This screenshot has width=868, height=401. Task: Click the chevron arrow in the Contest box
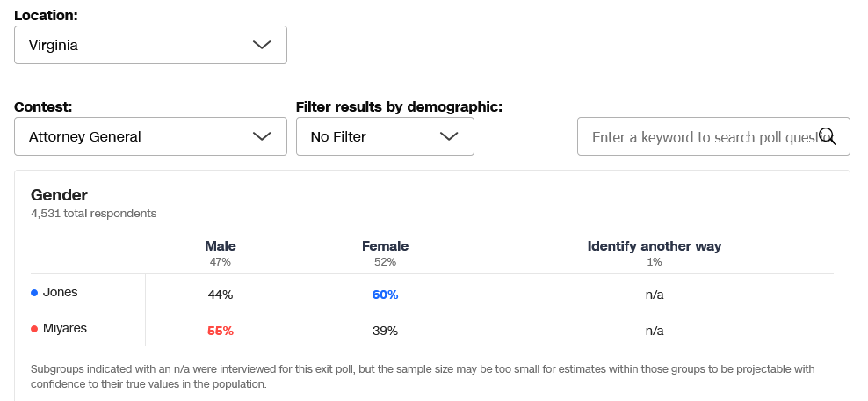(x=262, y=136)
